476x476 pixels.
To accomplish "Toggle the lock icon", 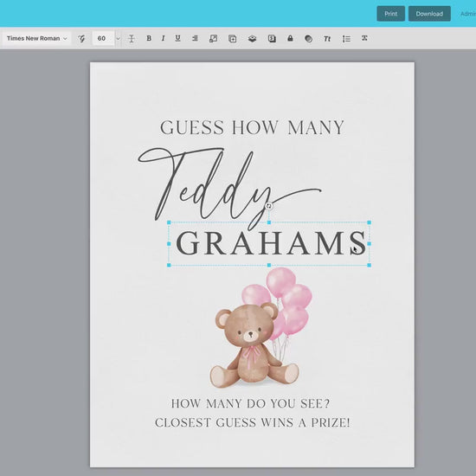I will (x=290, y=38).
